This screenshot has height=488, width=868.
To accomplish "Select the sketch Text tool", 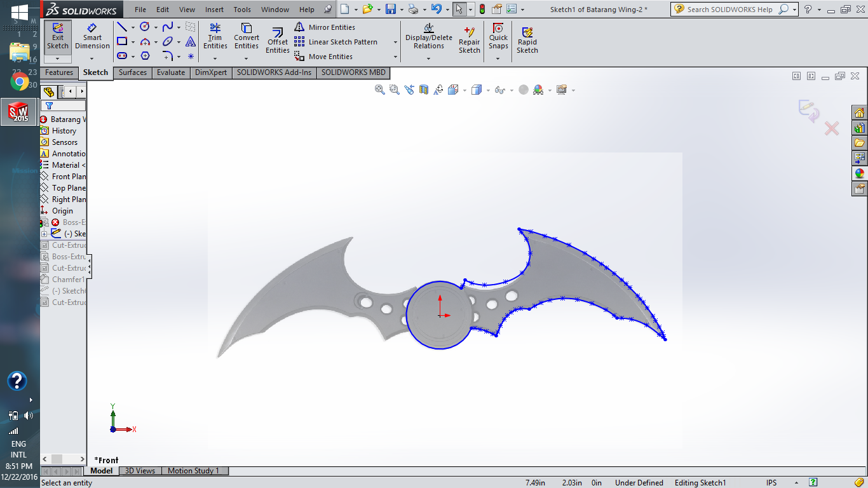I will (x=191, y=41).
